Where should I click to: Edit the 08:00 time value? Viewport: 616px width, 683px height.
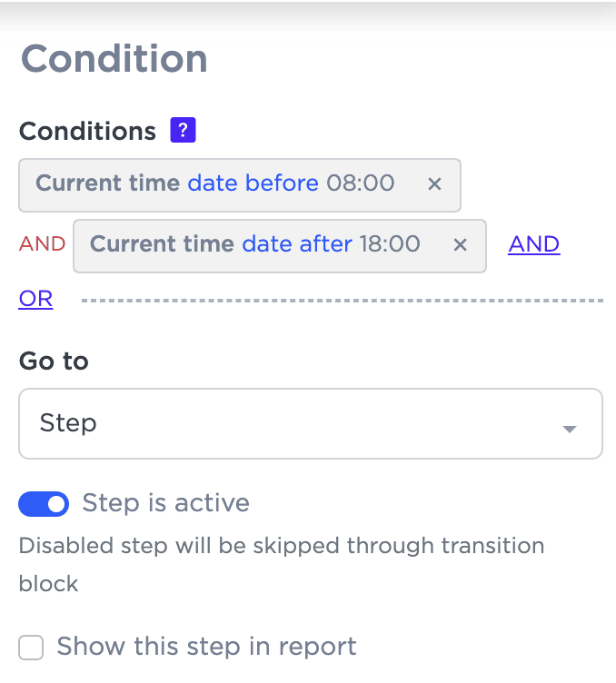361,183
